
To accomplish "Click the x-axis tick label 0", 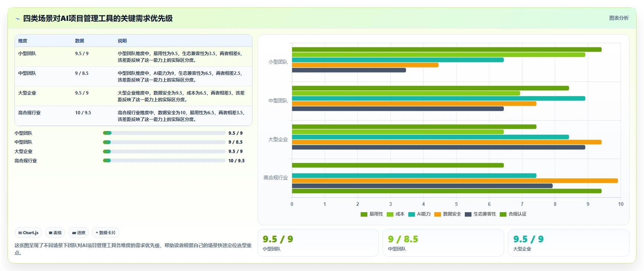I will pos(292,204).
